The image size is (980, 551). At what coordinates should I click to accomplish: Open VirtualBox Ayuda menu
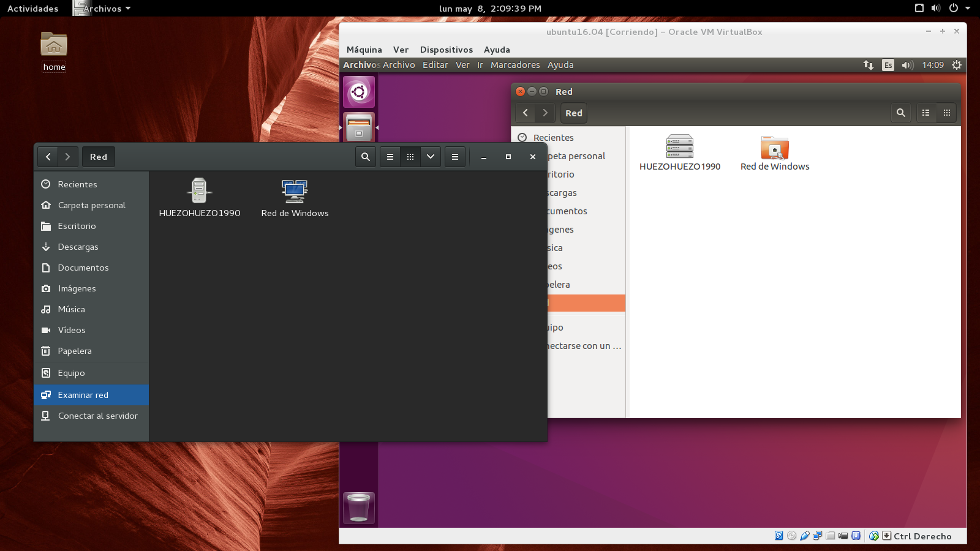point(497,50)
